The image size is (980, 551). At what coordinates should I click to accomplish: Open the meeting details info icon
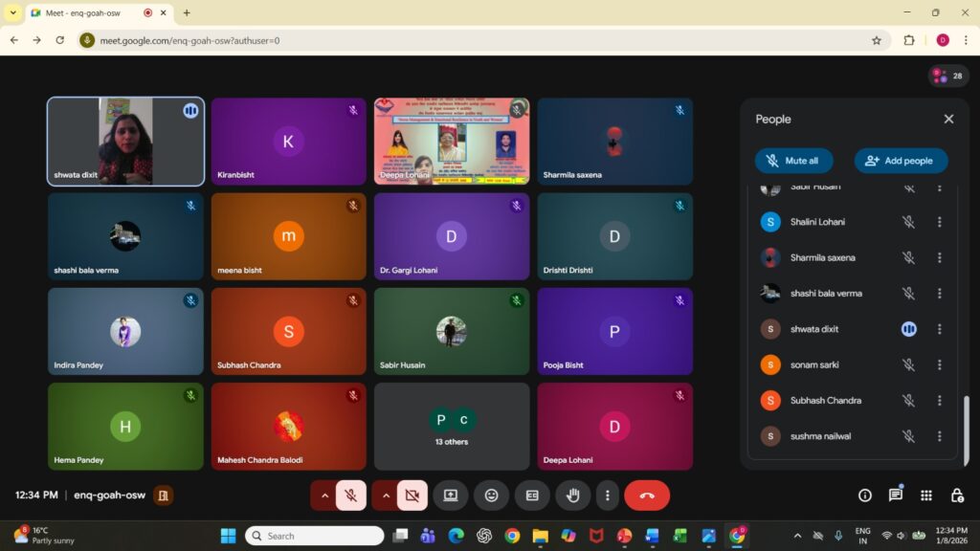tap(864, 496)
